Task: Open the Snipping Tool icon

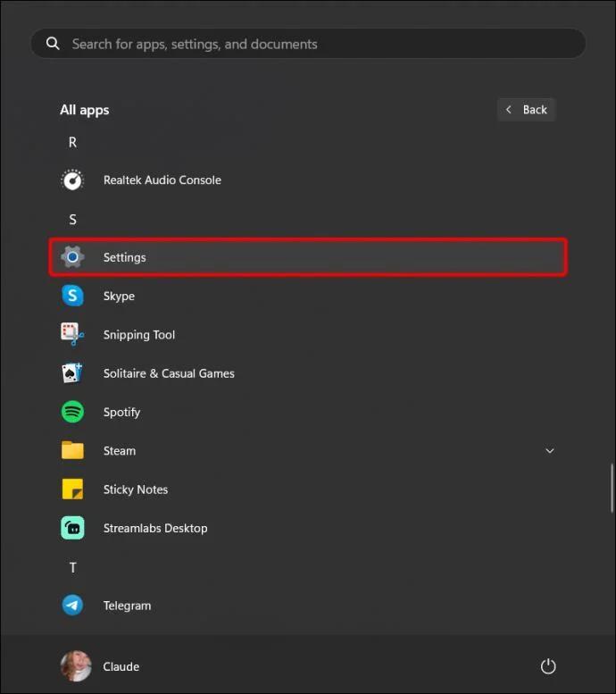Action: 72,334
